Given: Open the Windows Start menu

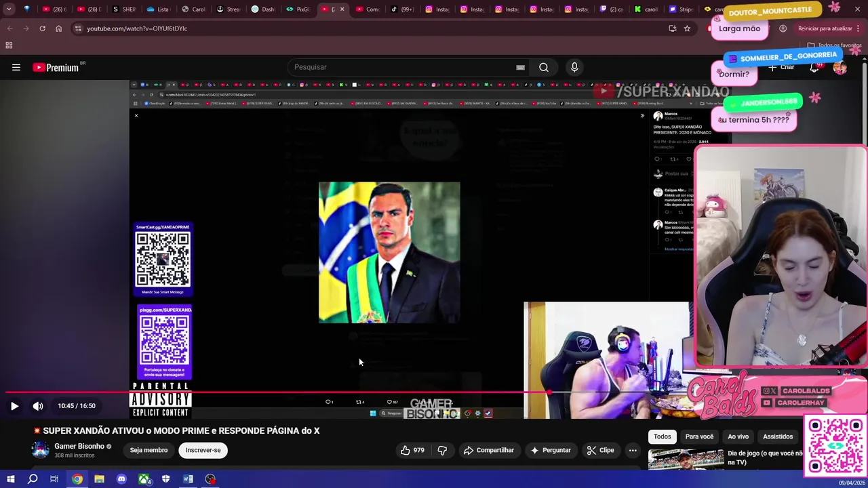Looking at the screenshot, I should (x=10, y=479).
